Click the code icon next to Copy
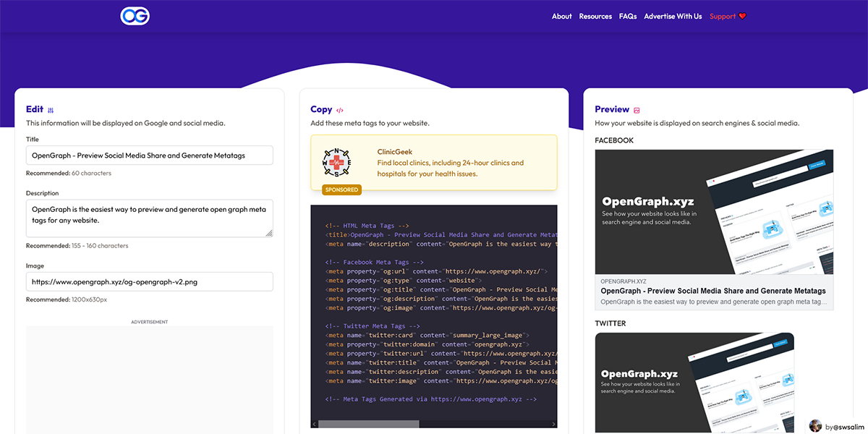 tap(340, 111)
